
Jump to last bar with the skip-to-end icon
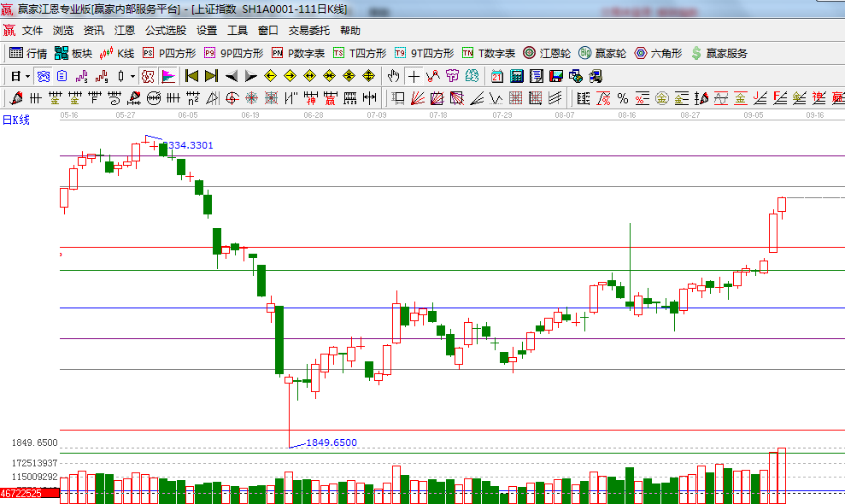tap(211, 76)
